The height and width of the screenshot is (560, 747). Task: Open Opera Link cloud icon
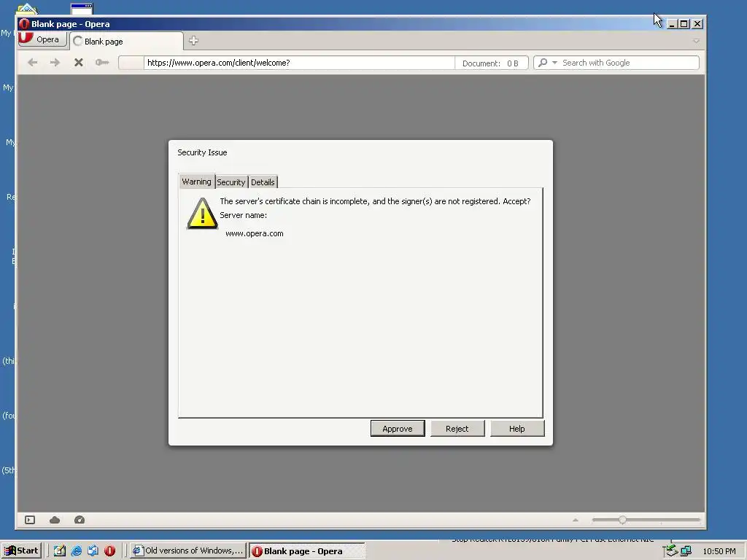tap(55, 520)
